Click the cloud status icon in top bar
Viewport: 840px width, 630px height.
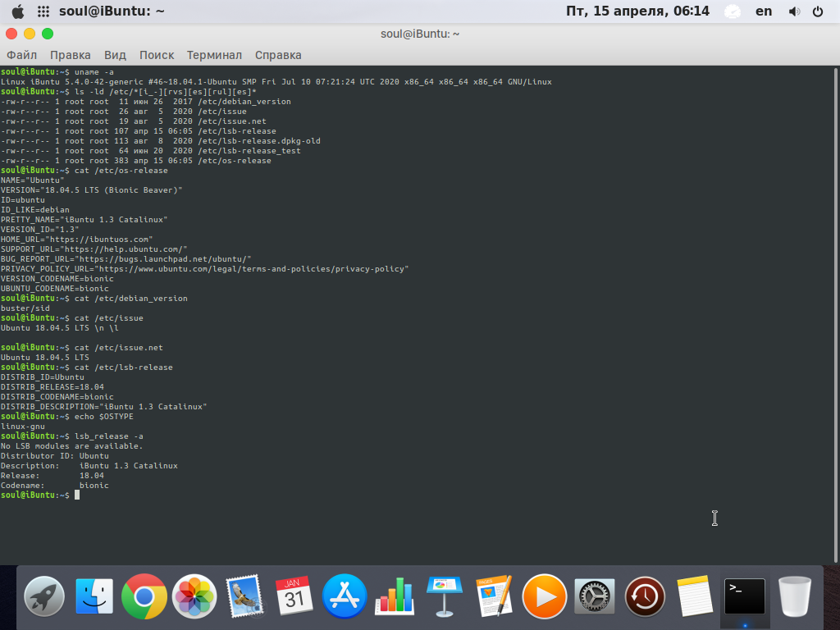tap(733, 11)
